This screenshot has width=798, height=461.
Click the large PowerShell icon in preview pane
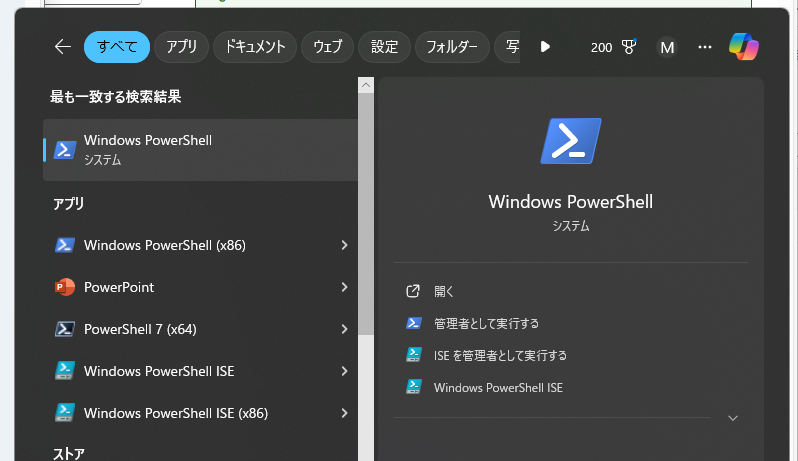571,141
